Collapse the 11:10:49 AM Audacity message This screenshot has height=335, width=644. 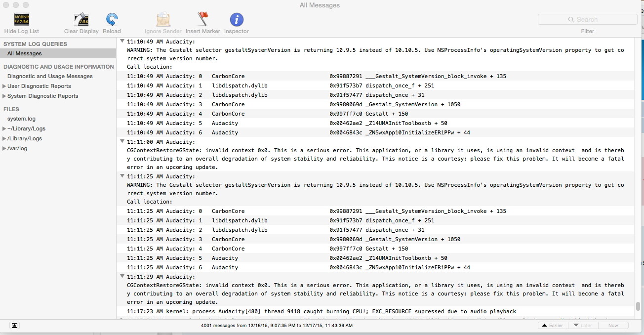tap(122, 42)
